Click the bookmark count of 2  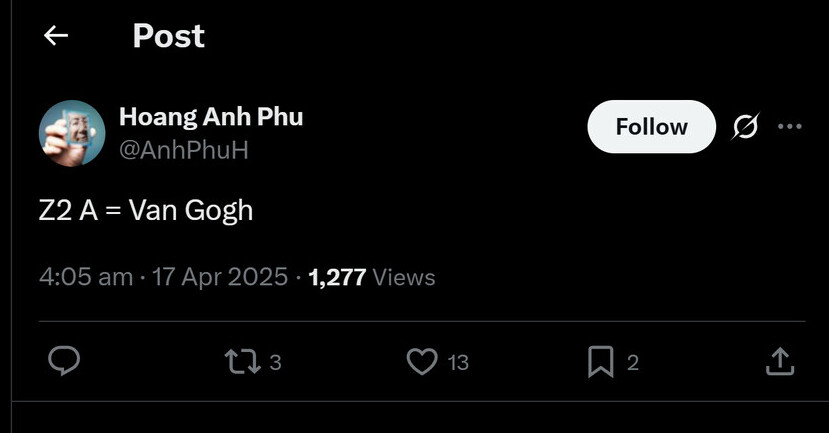tap(633, 363)
